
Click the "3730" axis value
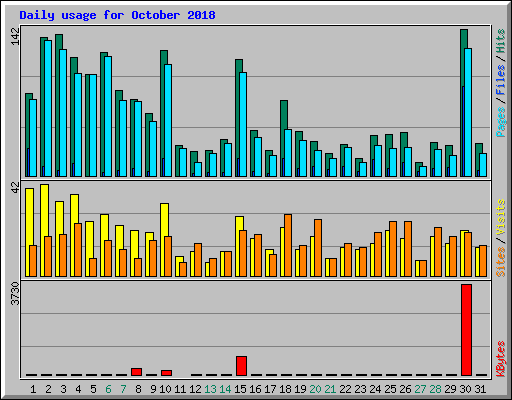click(x=16, y=294)
